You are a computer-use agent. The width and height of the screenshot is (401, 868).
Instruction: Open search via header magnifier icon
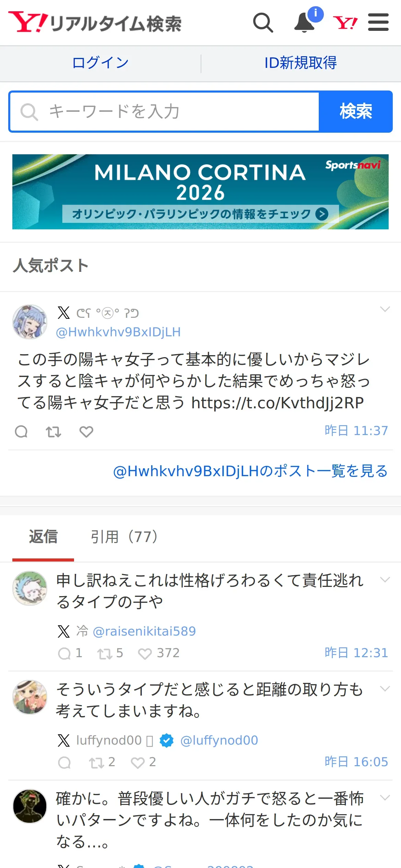coord(263,23)
